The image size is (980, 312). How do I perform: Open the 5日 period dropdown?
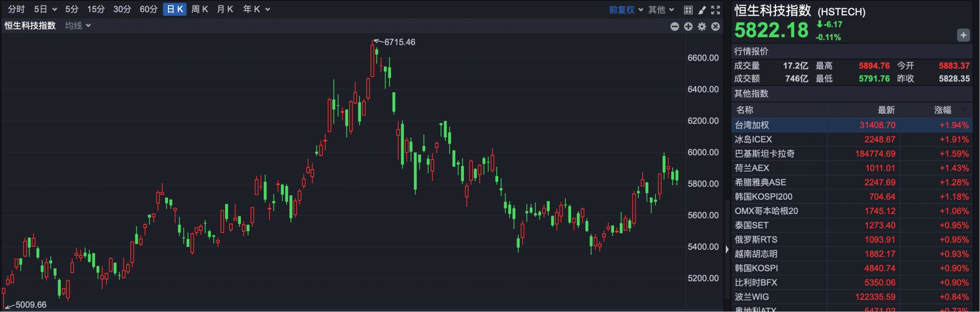tap(45, 9)
